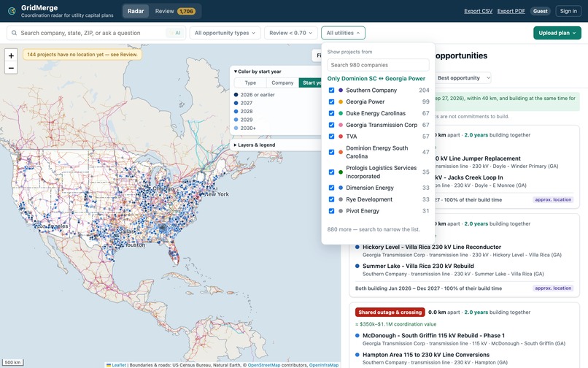Focus the main search company input
This screenshot has height=368, width=588.
point(96,33)
